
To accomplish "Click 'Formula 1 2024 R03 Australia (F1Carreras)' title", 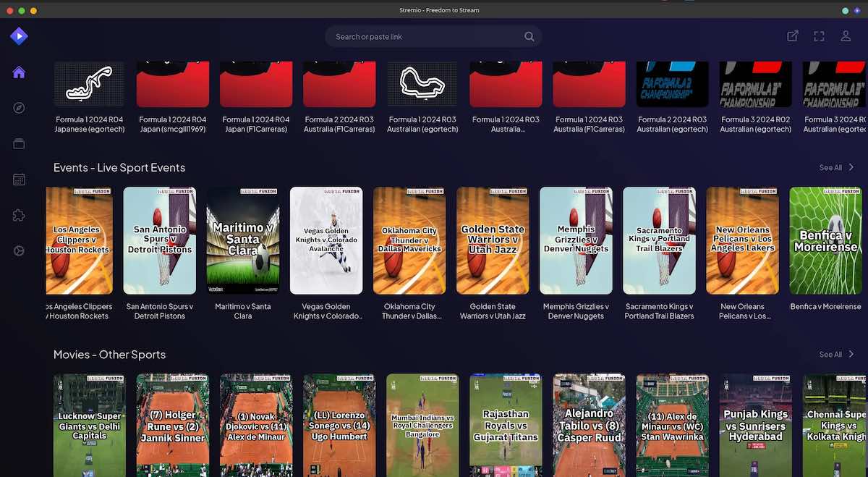I will click(x=589, y=124).
